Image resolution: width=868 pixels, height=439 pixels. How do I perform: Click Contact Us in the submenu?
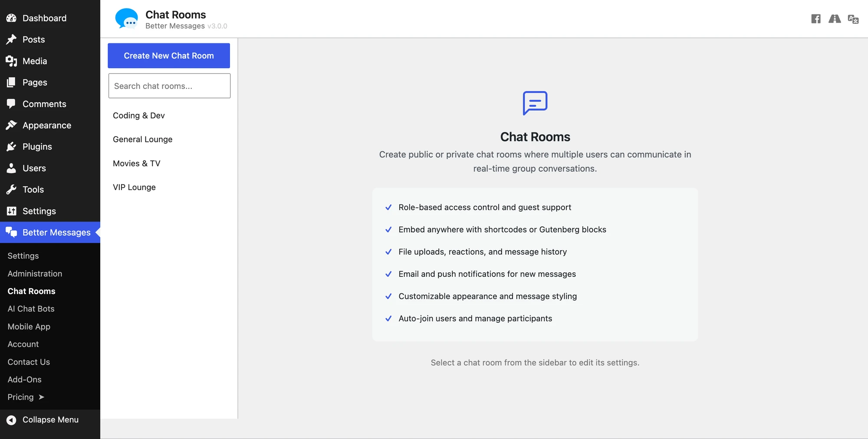tap(29, 362)
